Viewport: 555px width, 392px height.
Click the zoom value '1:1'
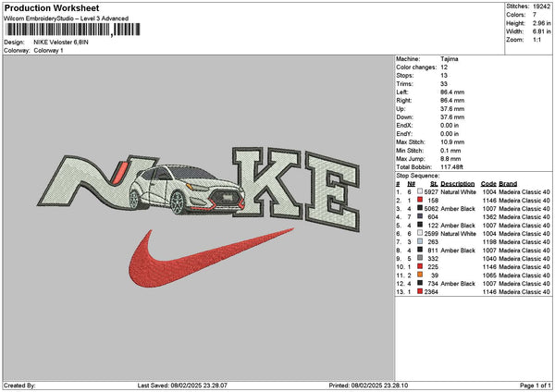[x=536, y=40]
